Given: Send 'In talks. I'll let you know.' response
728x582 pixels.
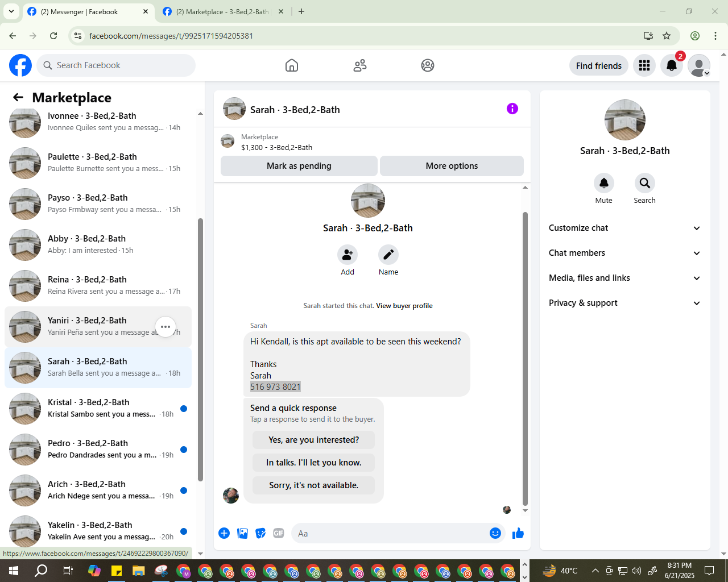Looking at the screenshot, I should point(314,463).
